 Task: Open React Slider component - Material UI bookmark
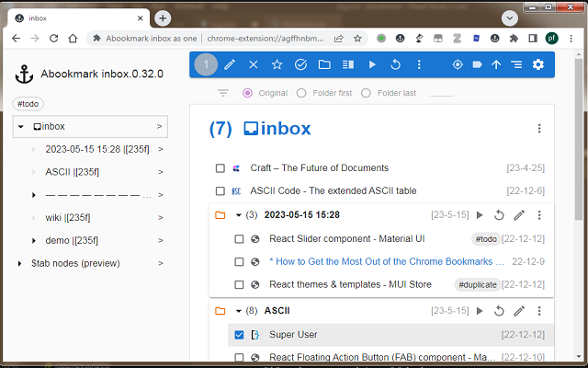click(347, 239)
